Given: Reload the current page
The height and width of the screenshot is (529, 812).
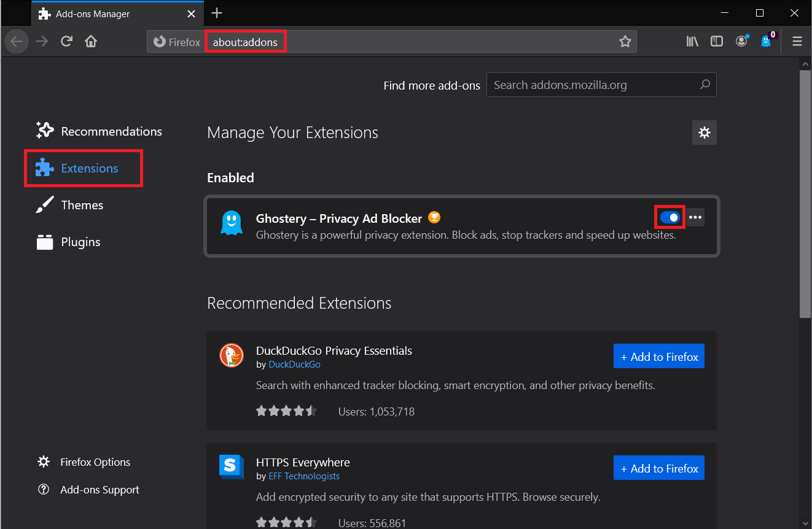Looking at the screenshot, I should [x=66, y=42].
